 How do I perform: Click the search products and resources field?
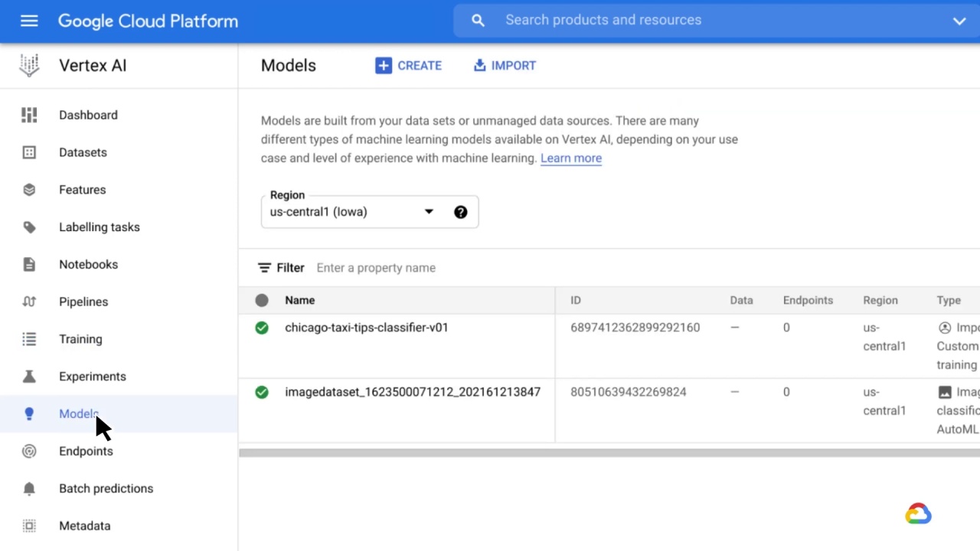point(717,21)
